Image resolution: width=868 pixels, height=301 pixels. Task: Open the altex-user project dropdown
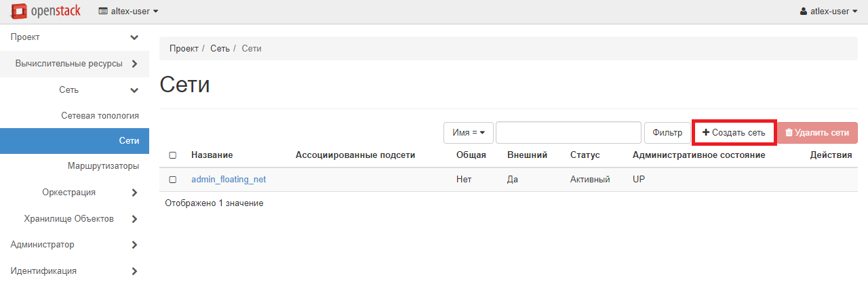(x=129, y=12)
